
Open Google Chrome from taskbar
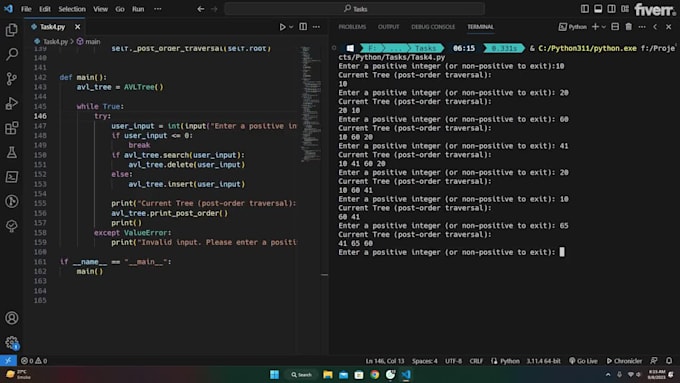[375, 374]
